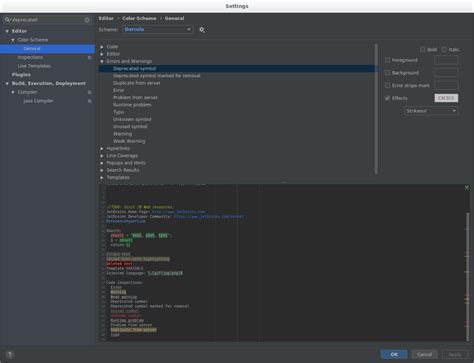Open the Effects color swatch
Screen dimensions: 474x363
coord(446,98)
